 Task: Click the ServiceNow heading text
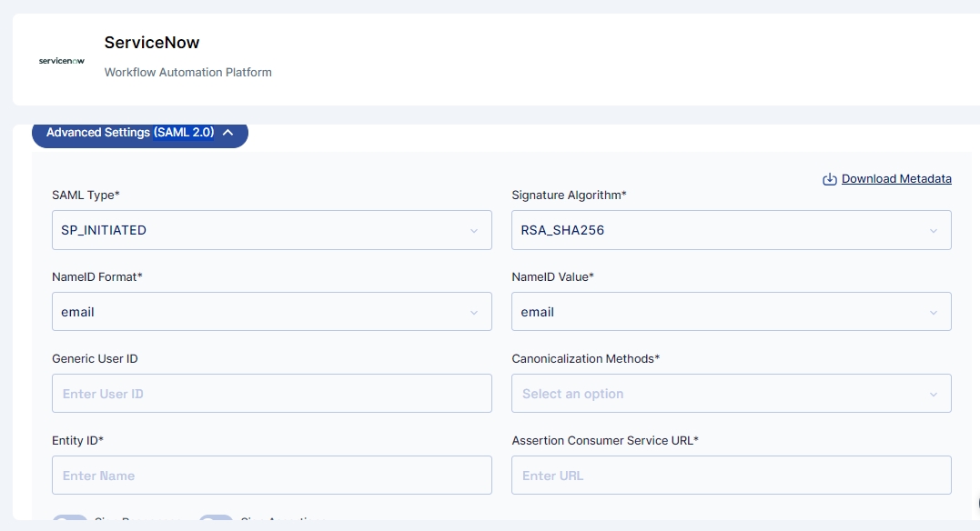[x=152, y=43]
